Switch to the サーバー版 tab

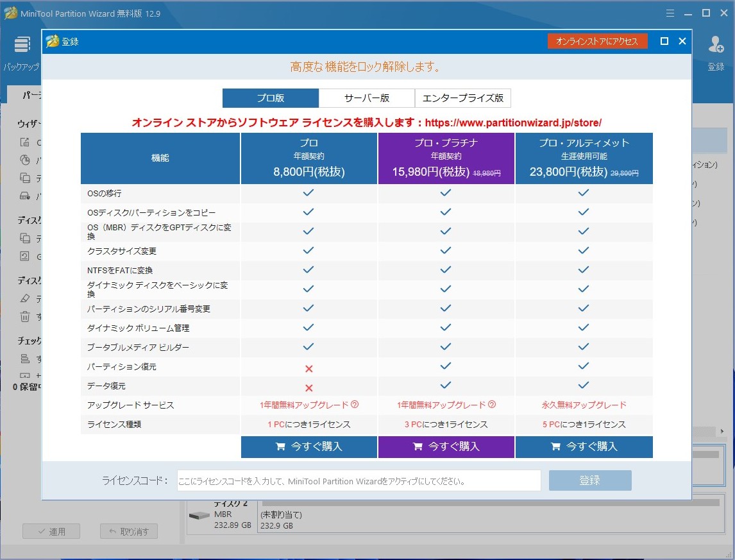pos(367,98)
